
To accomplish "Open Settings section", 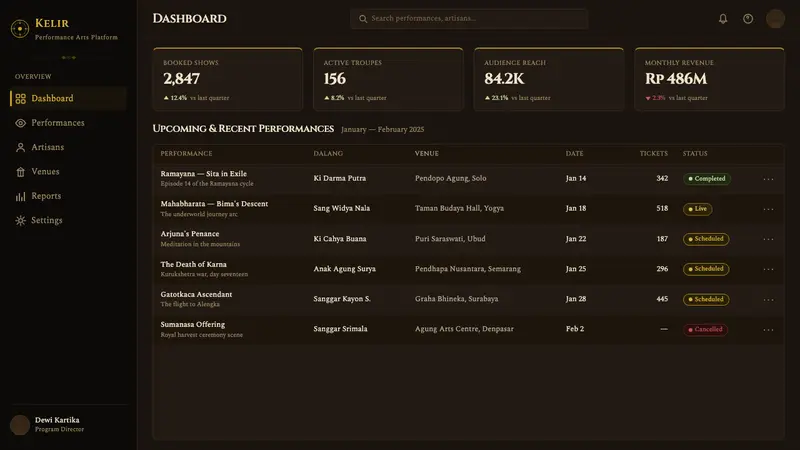I will click(x=68, y=220).
